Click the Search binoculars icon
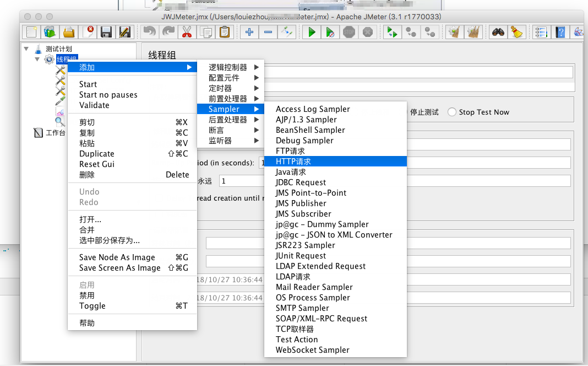Screen dimensions: 588x366 498,33
